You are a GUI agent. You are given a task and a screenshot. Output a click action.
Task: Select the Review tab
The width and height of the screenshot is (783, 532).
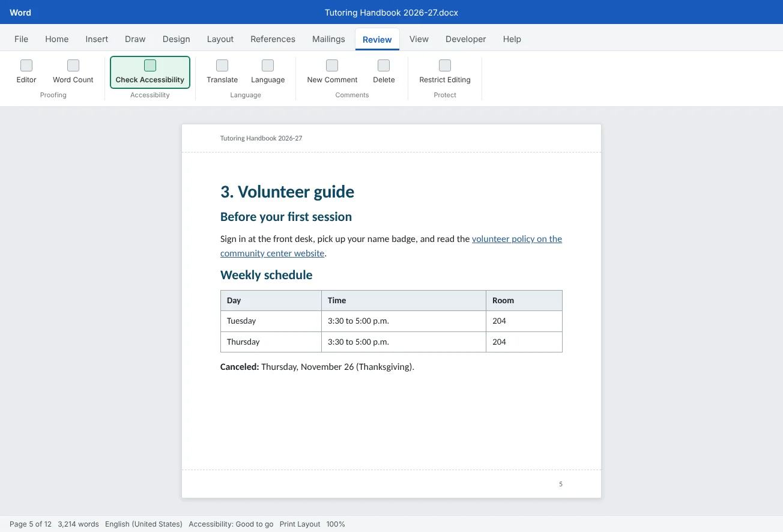[377, 40]
